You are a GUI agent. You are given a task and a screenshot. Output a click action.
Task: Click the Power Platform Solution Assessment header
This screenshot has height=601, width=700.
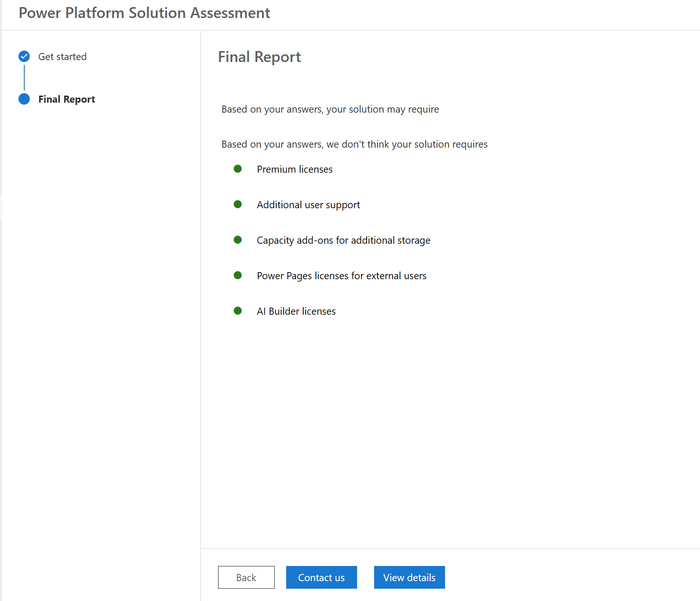(x=144, y=13)
